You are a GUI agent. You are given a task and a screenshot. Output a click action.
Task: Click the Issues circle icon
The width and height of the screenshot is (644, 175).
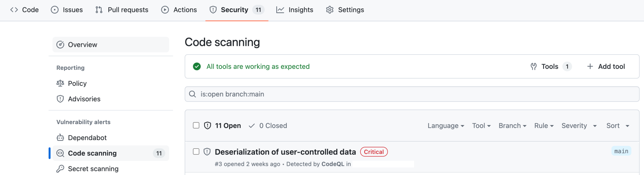pos(55,10)
